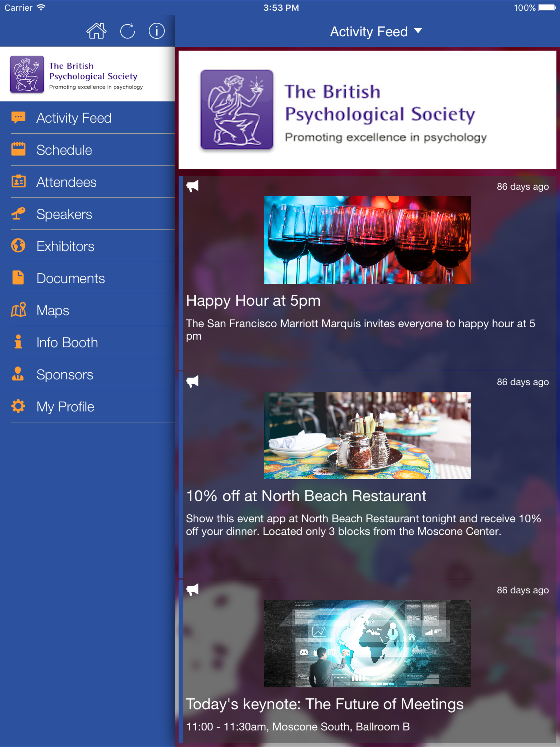Open 'Today's keynote: The Future of Meetings'
Image resolution: width=560 pixels, height=747 pixels.
coord(325,704)
